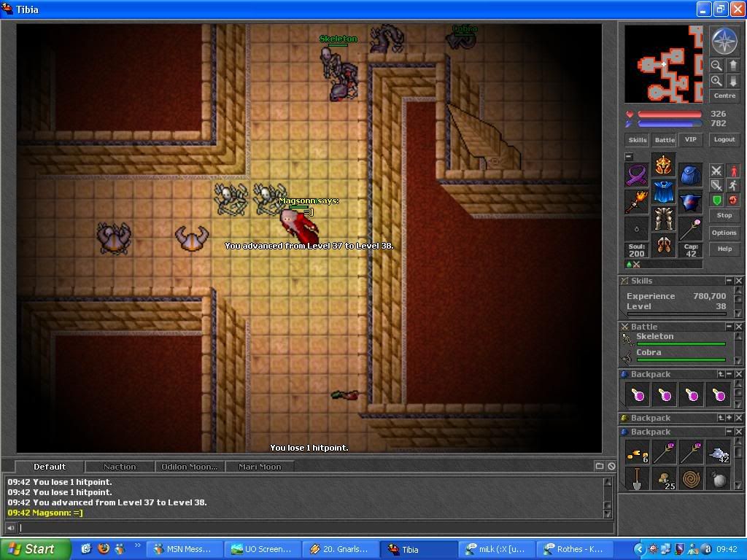Select first mana potion in Backpack
This screenshot has width=747, height=560.
[638, 394]
